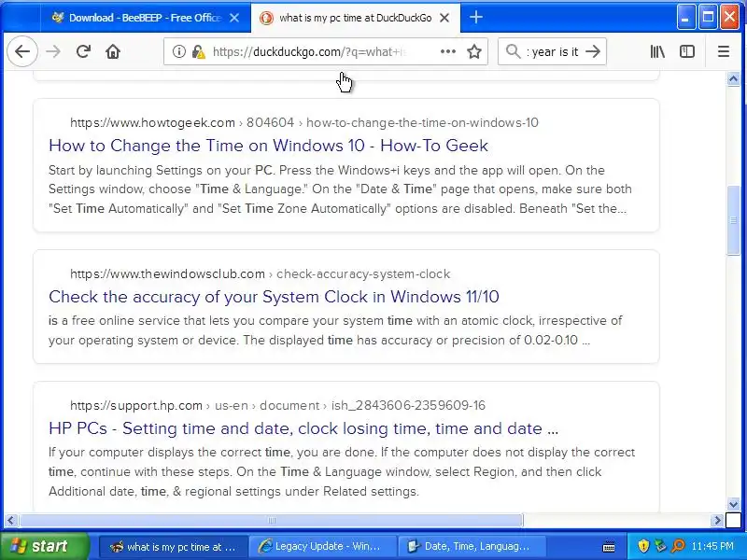Click horizontal scrollbar left arrow

click(x=11, y=521)
